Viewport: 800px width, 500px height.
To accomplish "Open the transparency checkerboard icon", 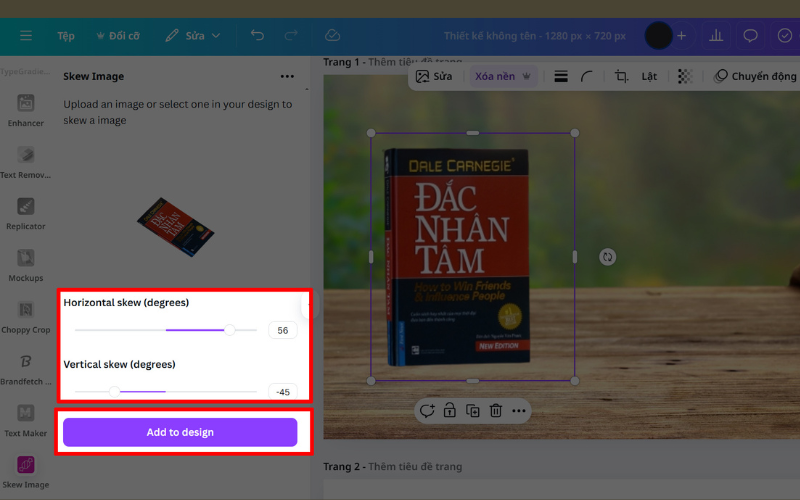I will (x=685, y=76).
